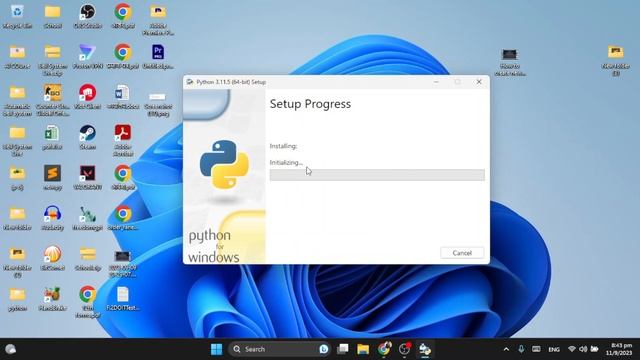Cancel the Python setup
Viewport: 640px width, 360px height.
[462, 253]
